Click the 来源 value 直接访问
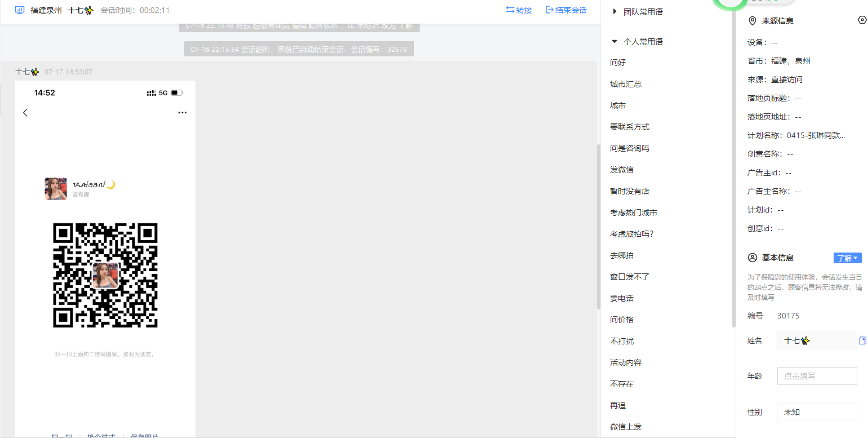This screenshot has width=868, height=438. [787, 79]
